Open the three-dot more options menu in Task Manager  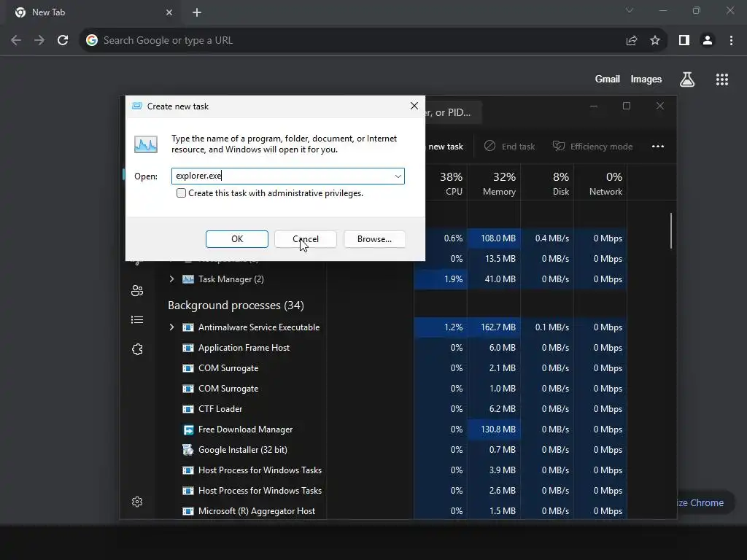tap(658, 146)
